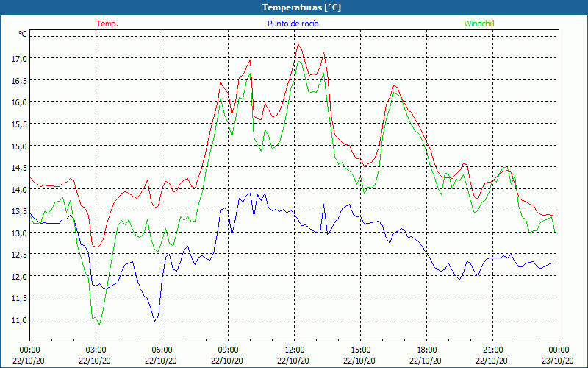588x368 pixels.
Task: Click the 13,5 y-axis value
Action: [20, 211]
